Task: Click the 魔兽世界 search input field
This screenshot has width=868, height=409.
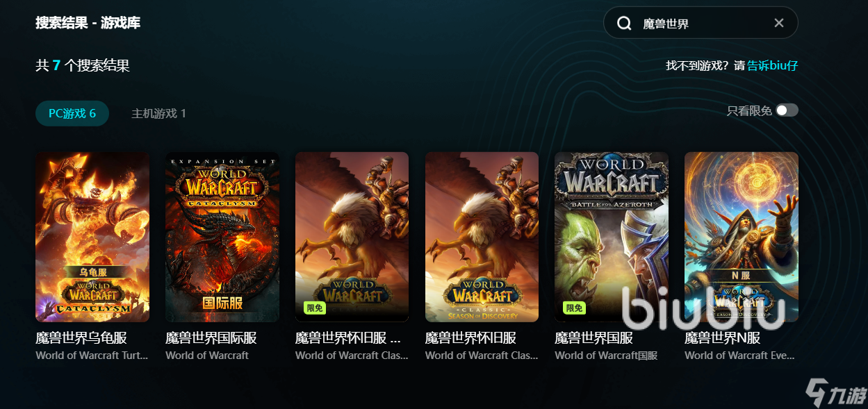Action: pyautogui.click(x=701, y=23)
